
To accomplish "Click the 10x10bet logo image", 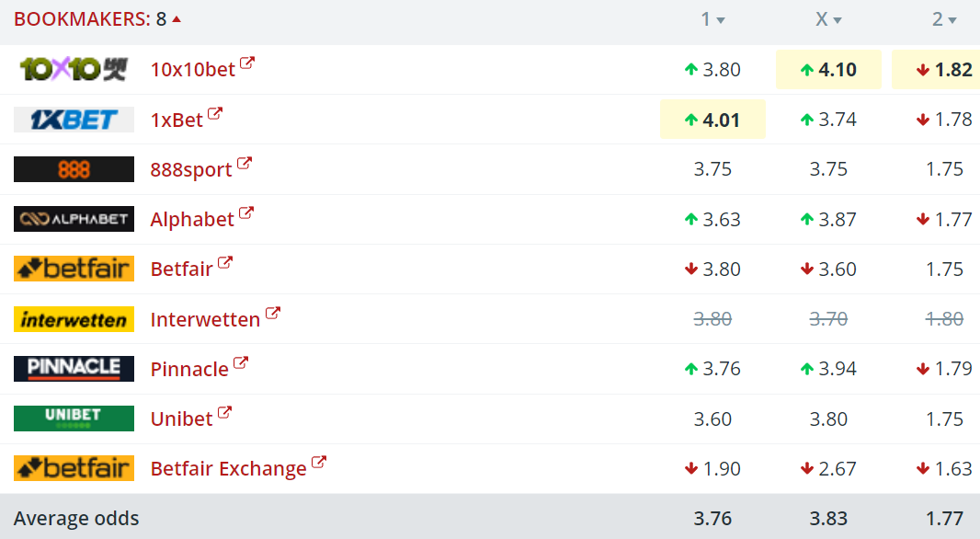I will click(74, 69).
